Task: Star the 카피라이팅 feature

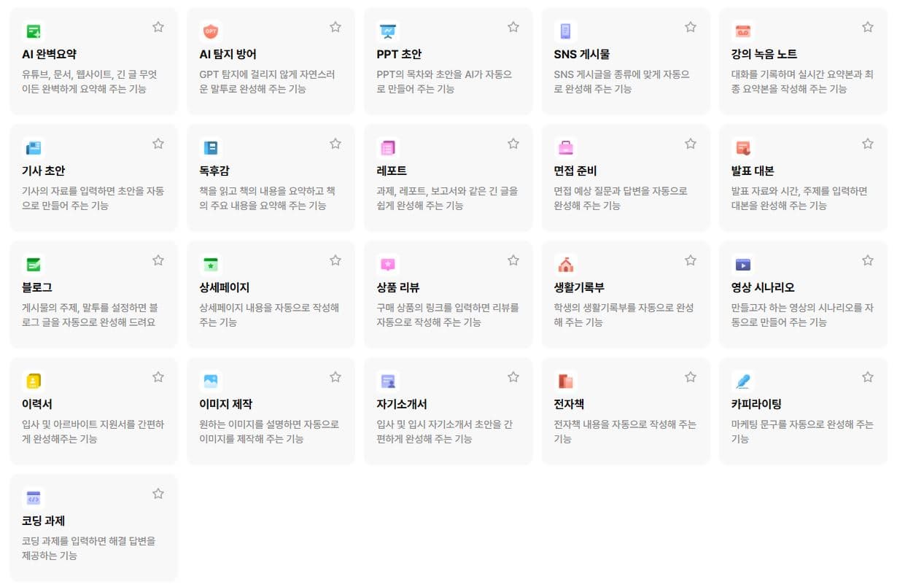Action: pyautogui.click(x=868, y=376)
